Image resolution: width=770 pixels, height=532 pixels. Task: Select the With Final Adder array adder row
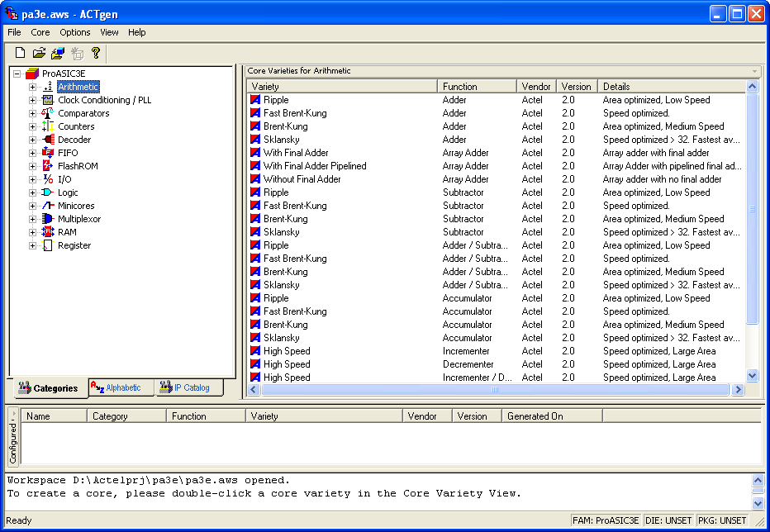[x=496, y=153]
